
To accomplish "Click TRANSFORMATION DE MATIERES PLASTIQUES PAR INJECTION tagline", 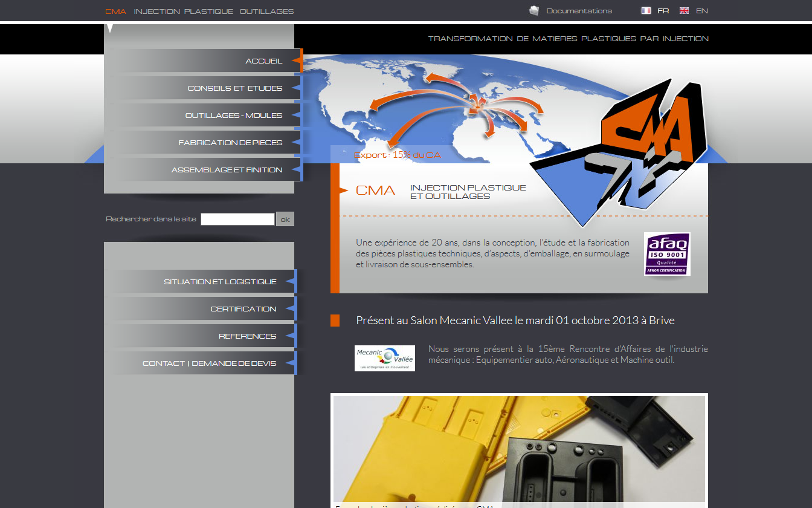I will 569,38.
